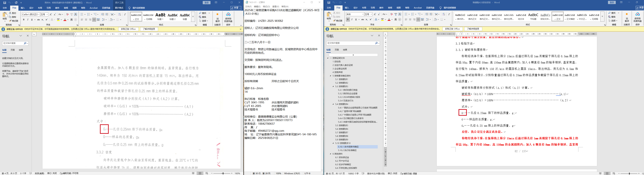Click numbered list icon in right Word
Image resolution: width=644 pixels, height=175 pixels.
413,14
